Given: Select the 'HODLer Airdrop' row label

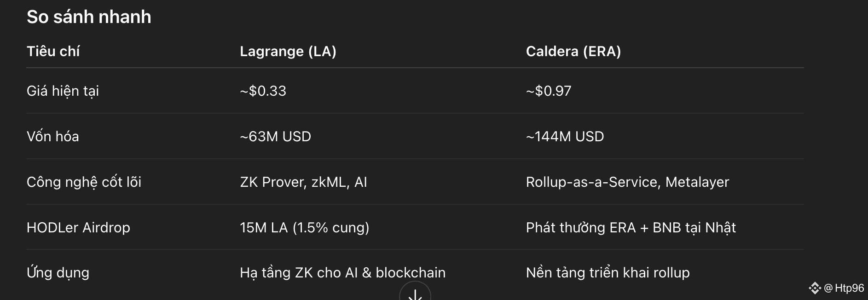Looking at the screenshot, I should (78, 228).
